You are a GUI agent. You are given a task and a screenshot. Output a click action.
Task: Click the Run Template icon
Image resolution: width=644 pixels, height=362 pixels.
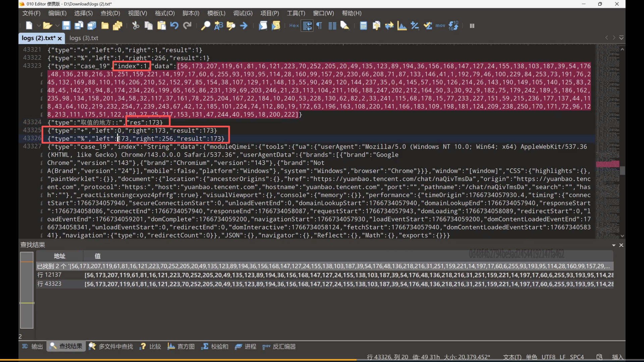click(276, 25)
